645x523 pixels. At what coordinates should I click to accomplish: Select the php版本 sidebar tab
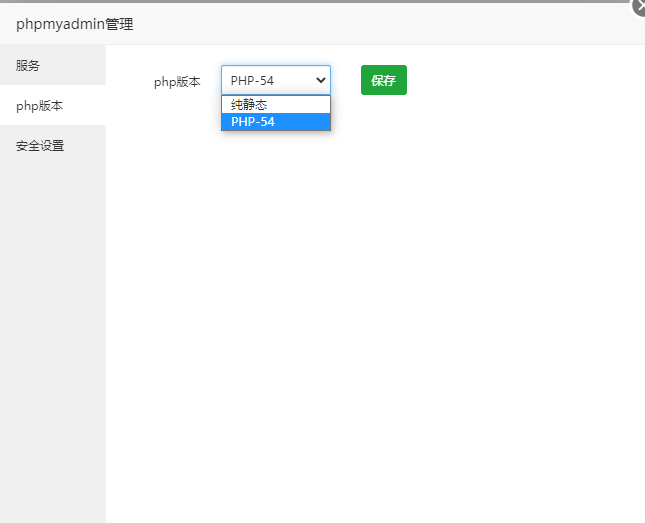tap(53, 105)
